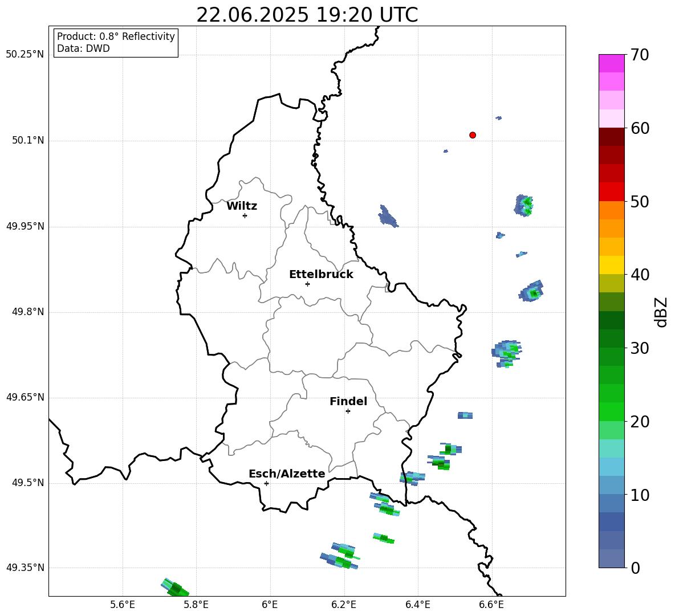Click the 70 tick label on colorbar
The image size is (675, 616).
coord(640,55)
